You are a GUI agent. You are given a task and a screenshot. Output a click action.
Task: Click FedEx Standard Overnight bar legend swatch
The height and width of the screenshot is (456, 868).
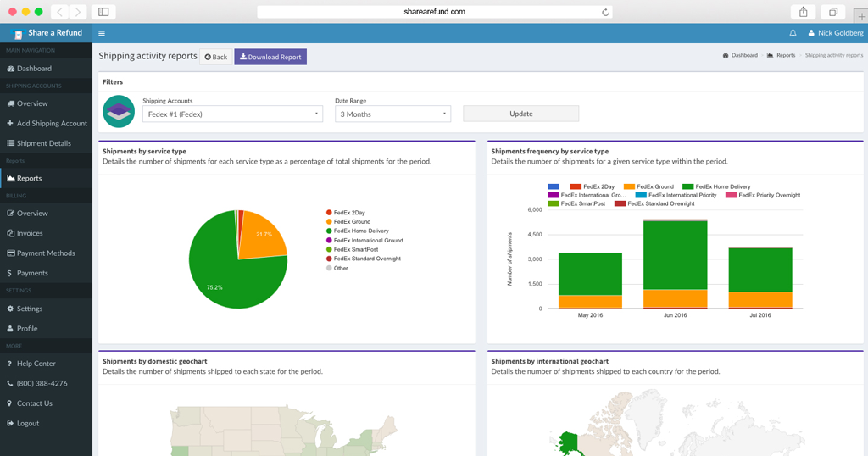pos(620,203)
